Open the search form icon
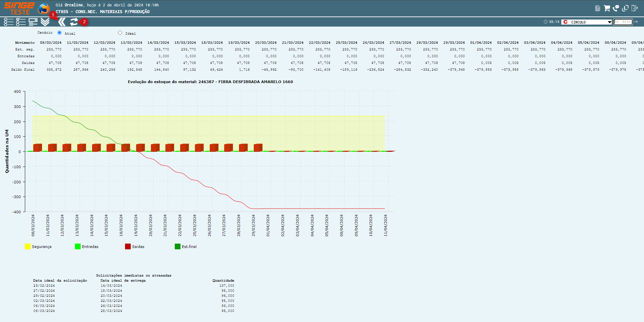 [33, 22]
